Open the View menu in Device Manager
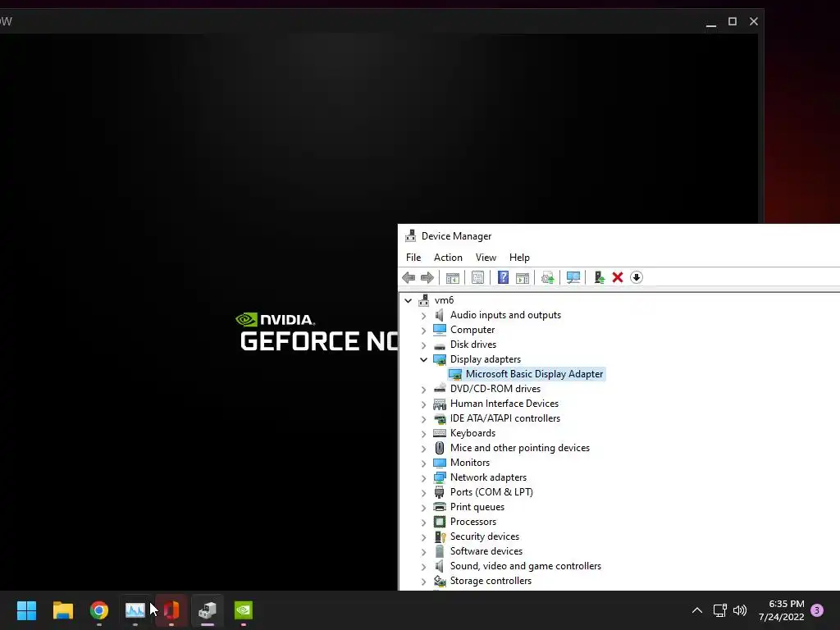 point(486,258)
